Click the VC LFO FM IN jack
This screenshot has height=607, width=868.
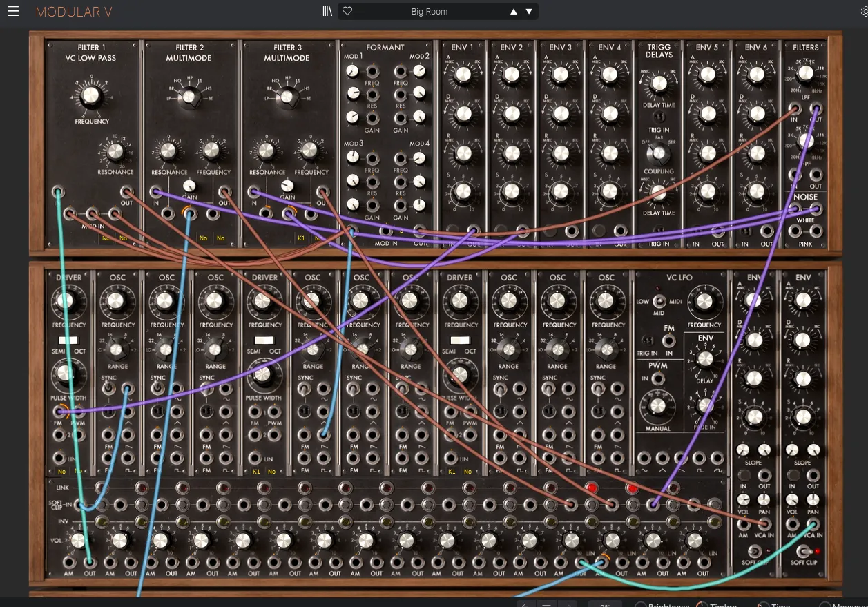tap(668, 340)
